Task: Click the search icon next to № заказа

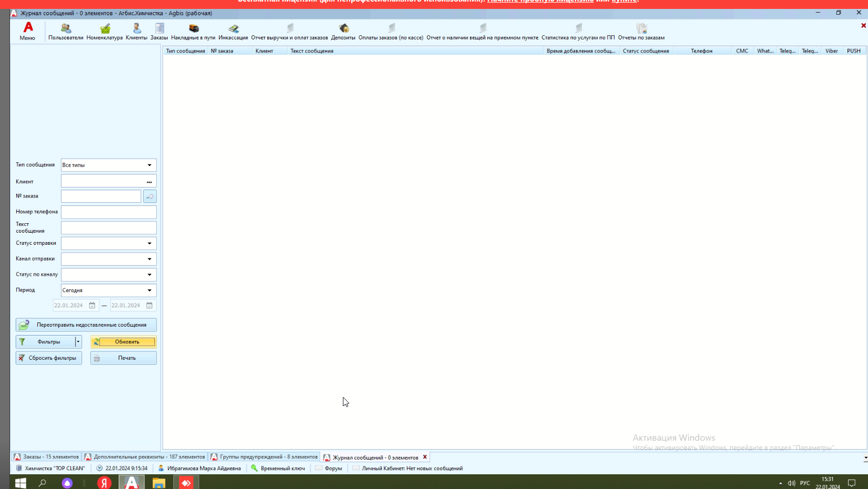Action: tap(150, 196)
